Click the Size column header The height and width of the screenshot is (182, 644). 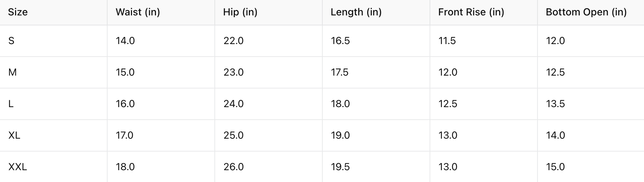(18, 12)
